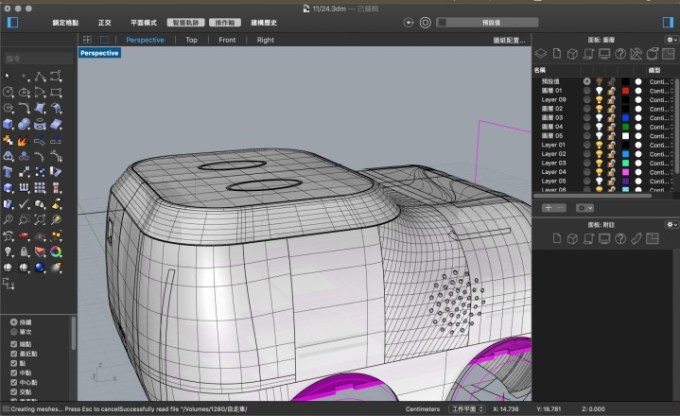The width and height of the screenshot is (680, 416).
Task: Toggle the right sidebar icon at top-right
Action: [x=668, y=22]
